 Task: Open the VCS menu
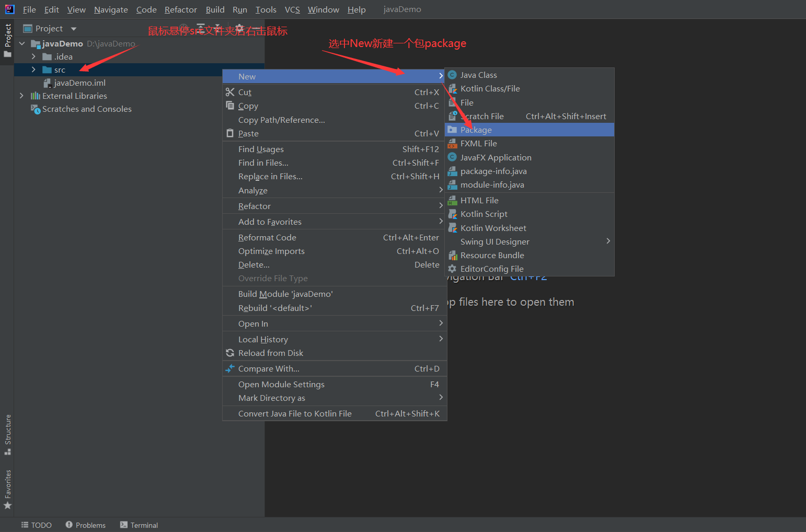tap(292, 9)
